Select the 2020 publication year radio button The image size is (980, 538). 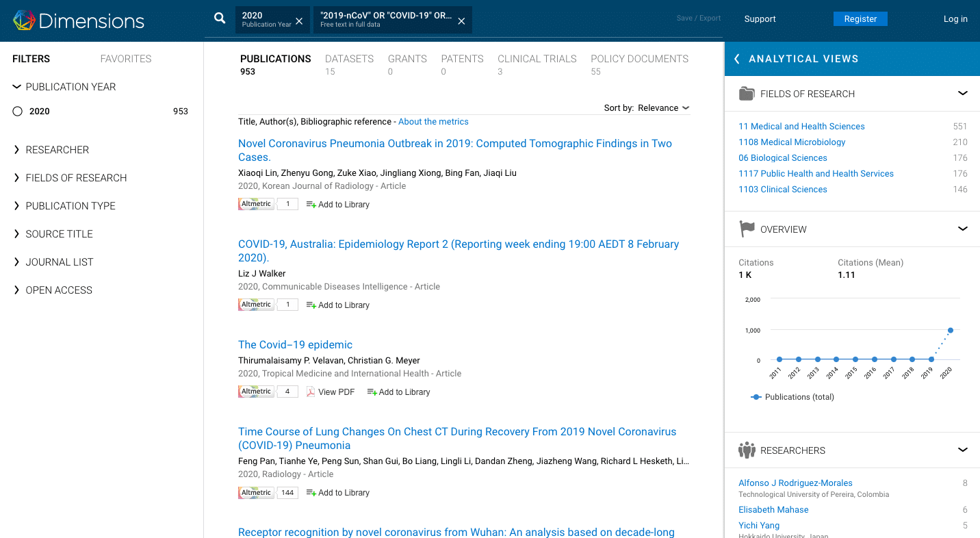18,112
